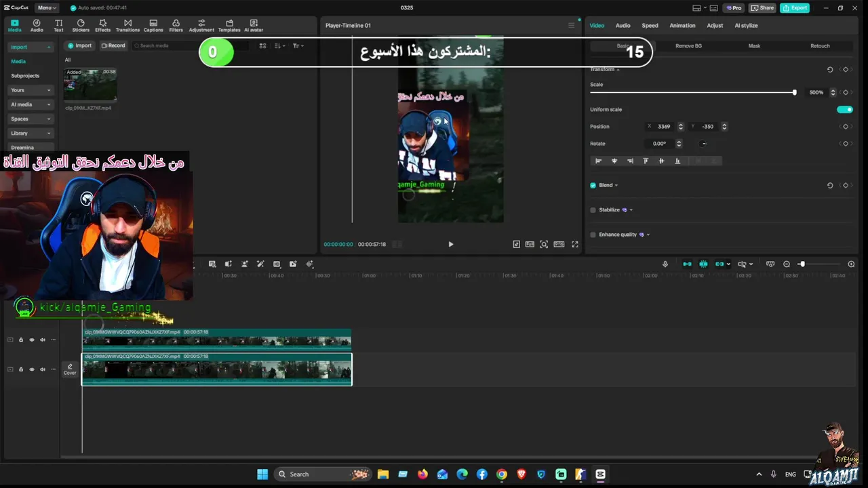The width and height of the screenshot is (868, 488).
Task: Play the video in the player
Action: 451,244
